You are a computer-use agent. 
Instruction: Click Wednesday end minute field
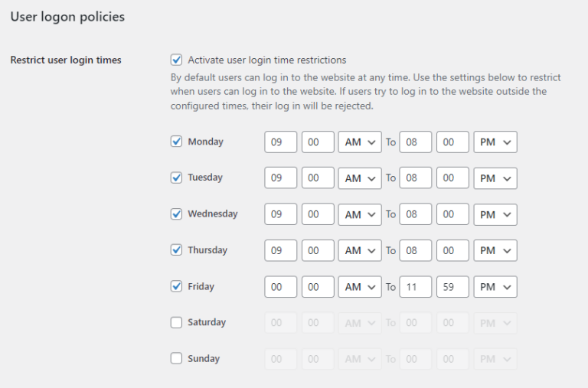(452, 214)
